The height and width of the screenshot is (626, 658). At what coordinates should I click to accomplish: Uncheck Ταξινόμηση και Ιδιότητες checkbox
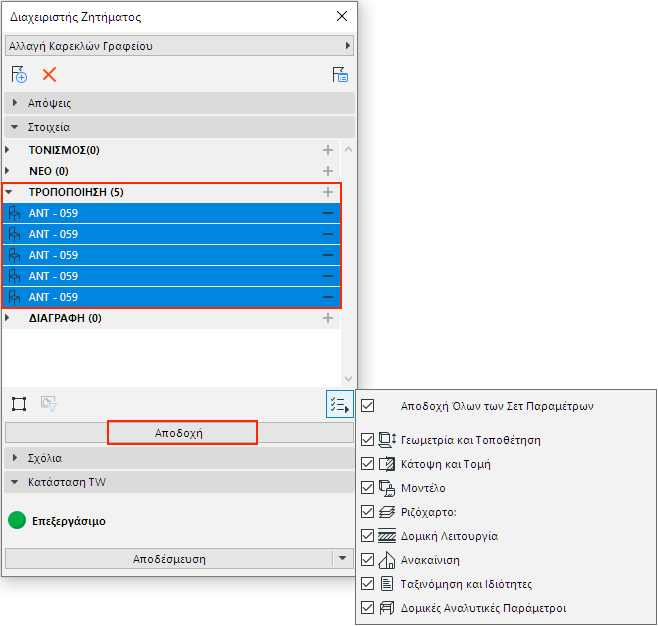click(x=368, y=584)
